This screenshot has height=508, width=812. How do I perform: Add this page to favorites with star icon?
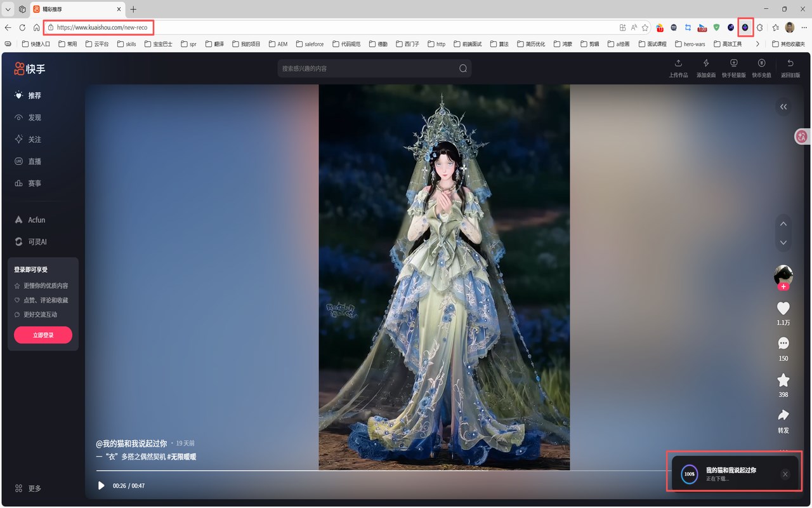645,27
